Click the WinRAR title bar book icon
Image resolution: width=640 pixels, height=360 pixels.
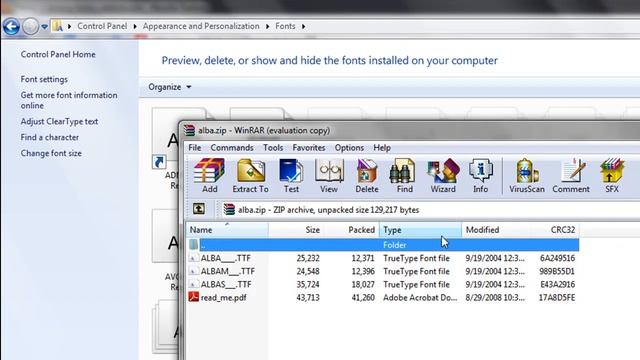(189, 131)
